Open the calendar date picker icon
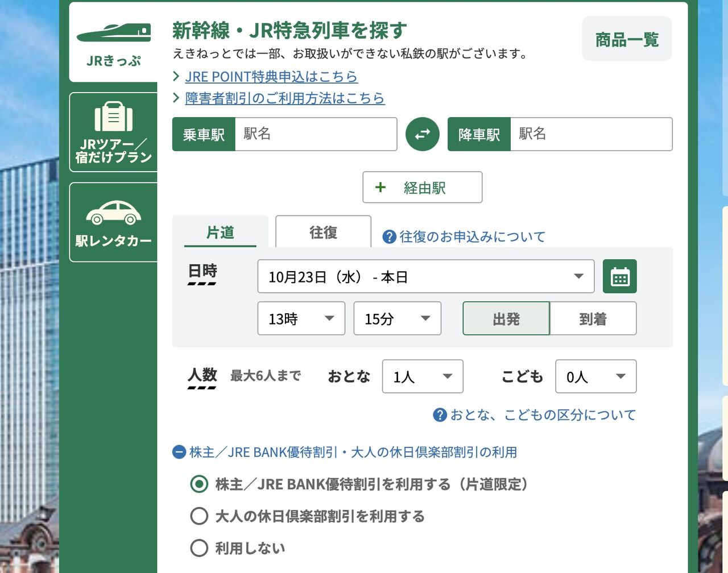This screenshot has width=728, height=573. coord(620,277)
